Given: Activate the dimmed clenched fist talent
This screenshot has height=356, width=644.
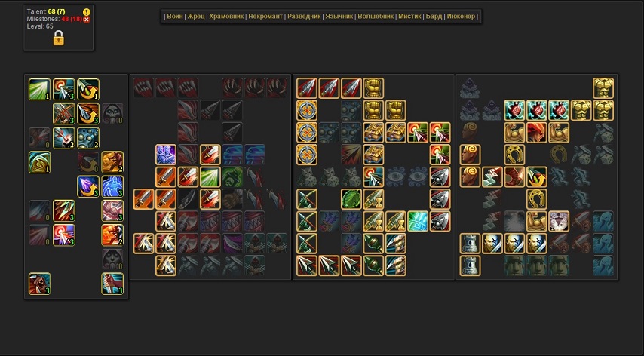Looking at the screenshot, I should click(233, 199).
